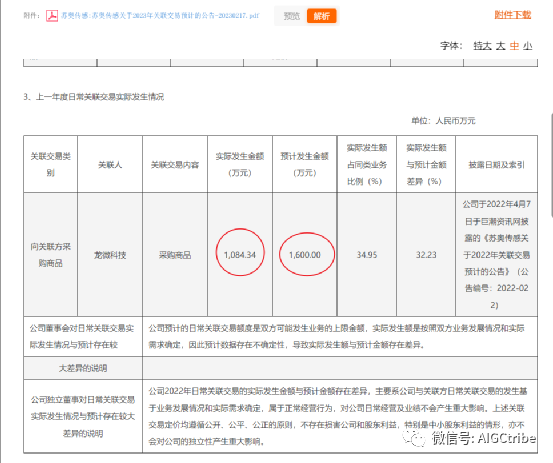The image size is (553, 463).
Task: Select the 中 font size option
Action: click(514, 46)
